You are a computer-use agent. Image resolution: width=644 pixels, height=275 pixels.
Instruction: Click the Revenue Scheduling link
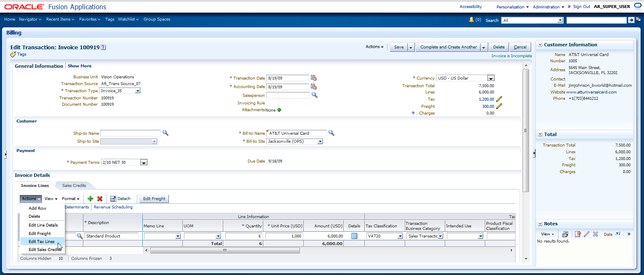113,207
